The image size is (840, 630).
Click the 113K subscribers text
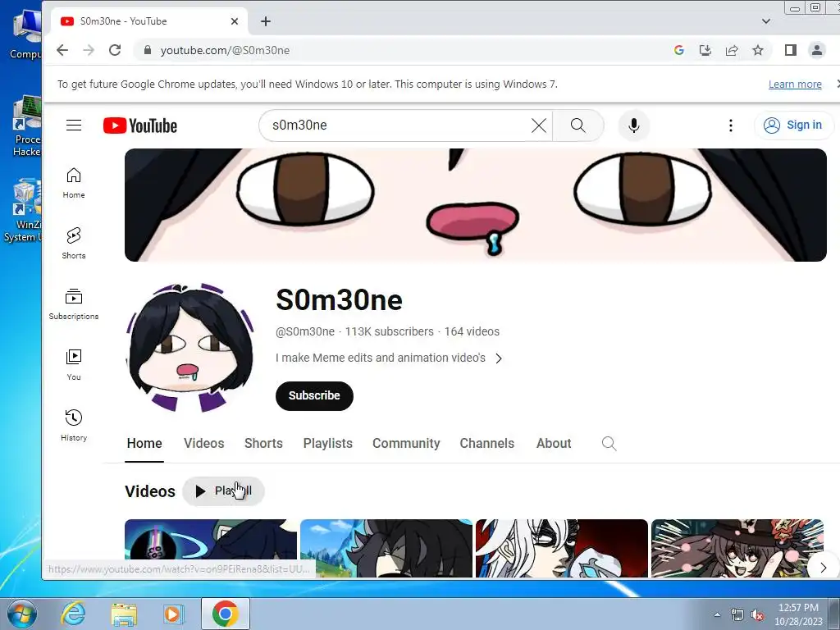[x=390, y=331]
